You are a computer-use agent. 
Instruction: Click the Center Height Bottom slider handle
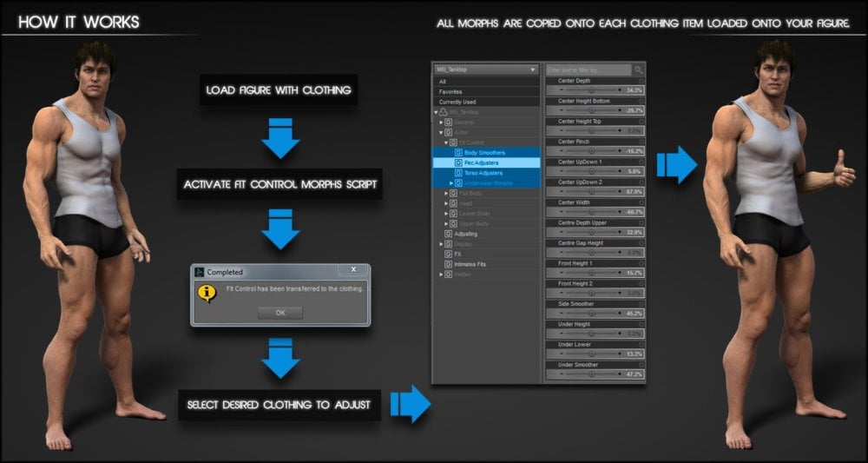[592, 110]
